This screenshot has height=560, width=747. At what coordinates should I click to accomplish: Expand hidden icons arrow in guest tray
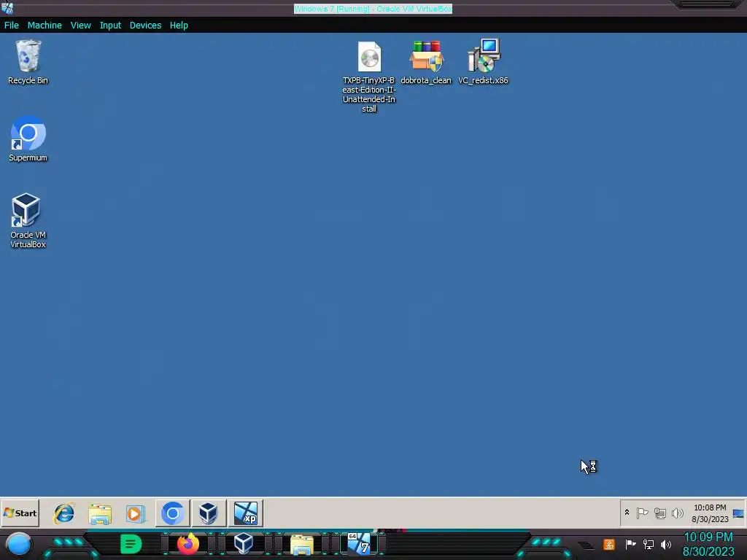tap(627, 513)
